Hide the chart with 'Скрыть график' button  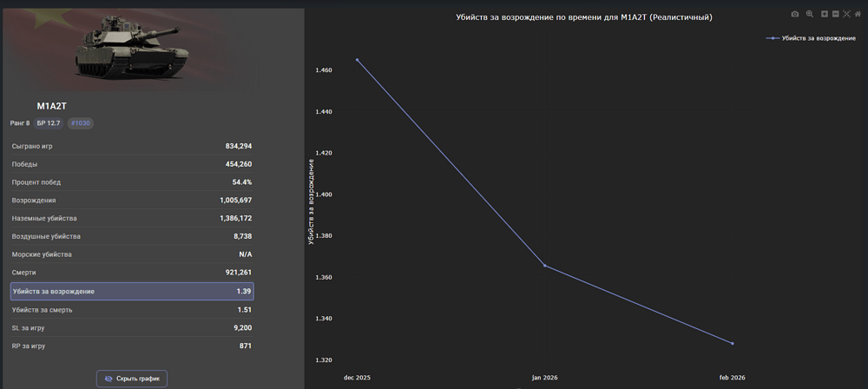(131, 379)
